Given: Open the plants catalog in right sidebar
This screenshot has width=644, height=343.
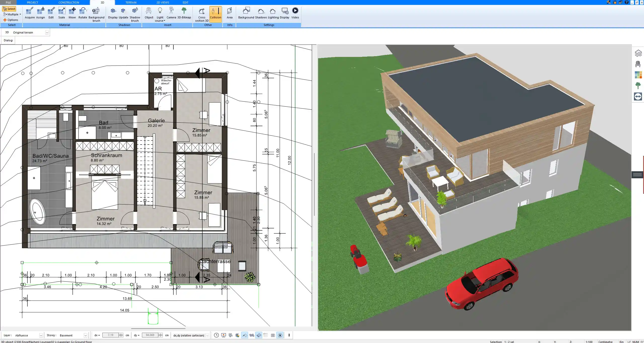Looking at the screenshot, I should 638,85.
